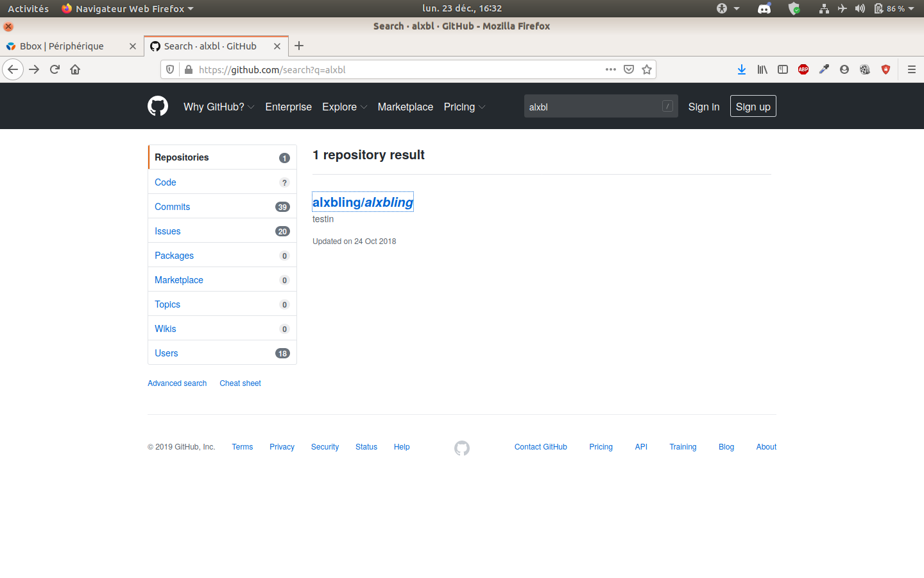Open Privacy footer link

[x=282, y=447]
